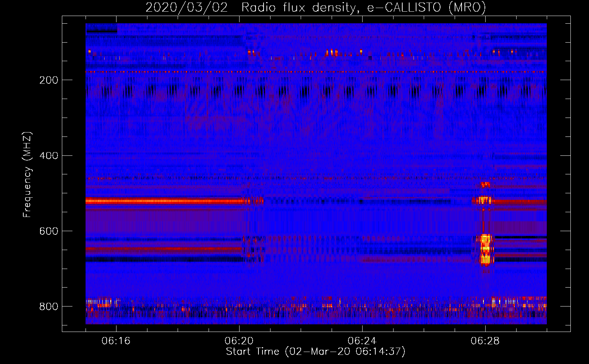Click the plot title 'Radio flux density, e-CALLISTO (MRO)'
The height and width of the screenshot is (364, 589).
[x=364, y=7]
